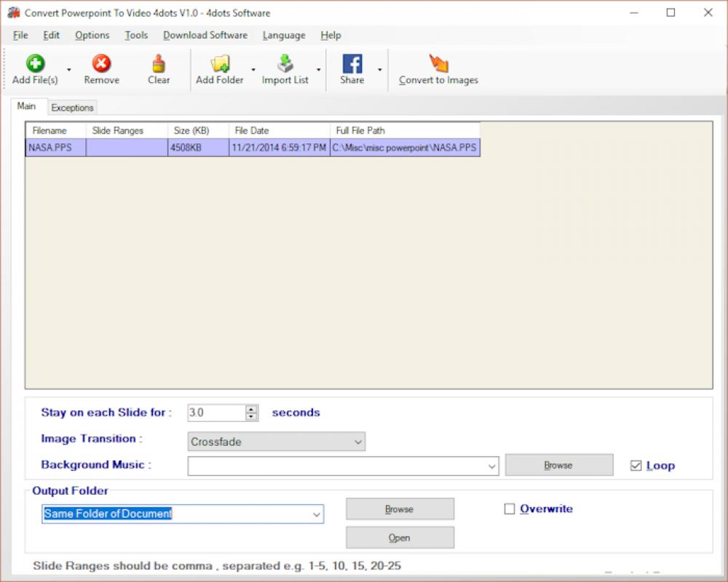Click the Add Folder icon
728x582 pixels.
[x=219, y=63]
